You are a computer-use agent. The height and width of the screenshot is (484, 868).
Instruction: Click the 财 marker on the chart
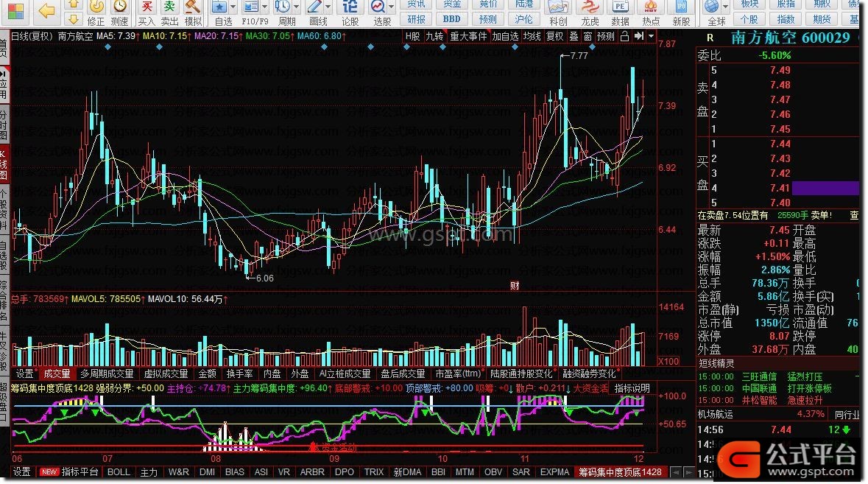515,286
